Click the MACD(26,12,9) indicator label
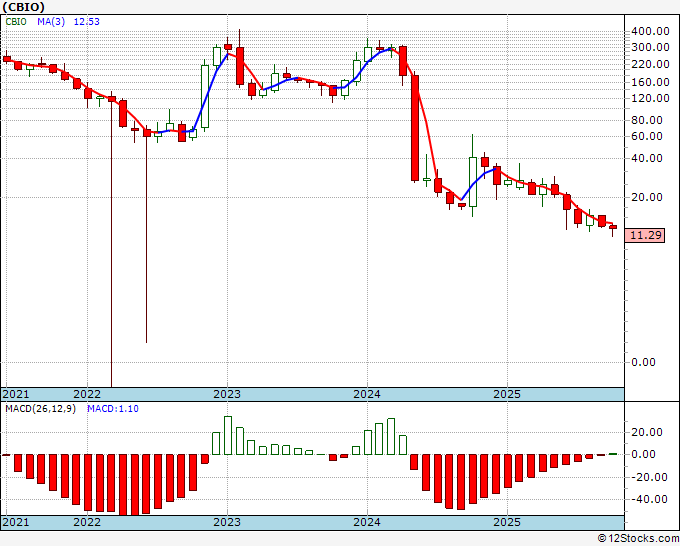This screenshot has height=546, width=680. click(40, 409)
